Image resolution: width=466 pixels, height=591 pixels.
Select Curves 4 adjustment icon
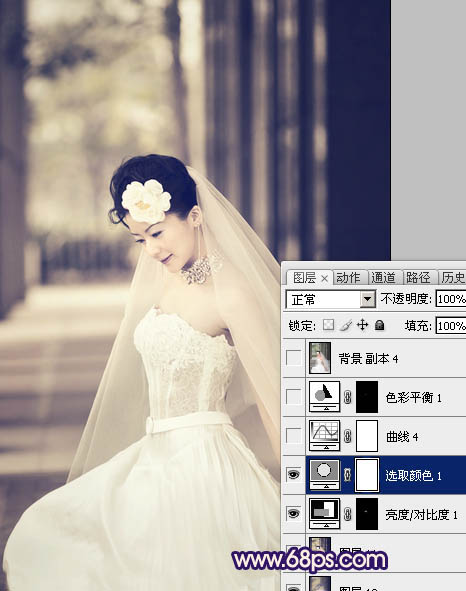coord(324,436)
